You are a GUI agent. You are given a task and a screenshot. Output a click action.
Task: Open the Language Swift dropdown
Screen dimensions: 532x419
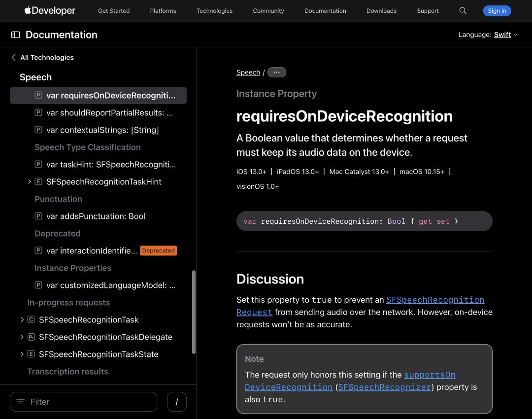pos(505,35)
